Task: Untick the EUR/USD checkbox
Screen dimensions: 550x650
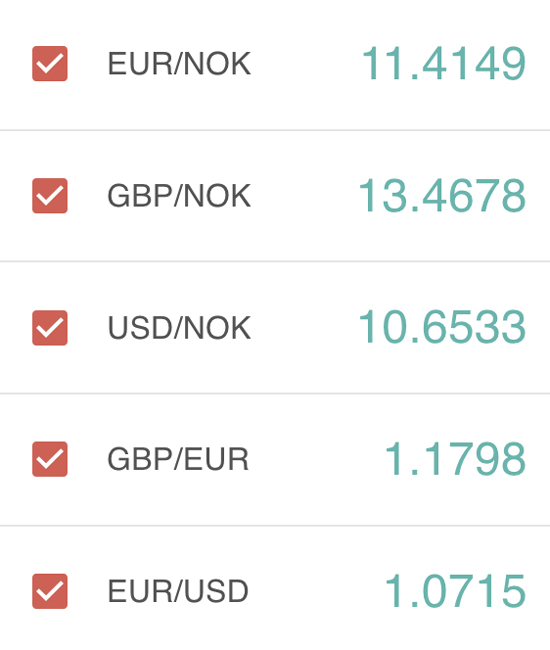Action: 50,591
